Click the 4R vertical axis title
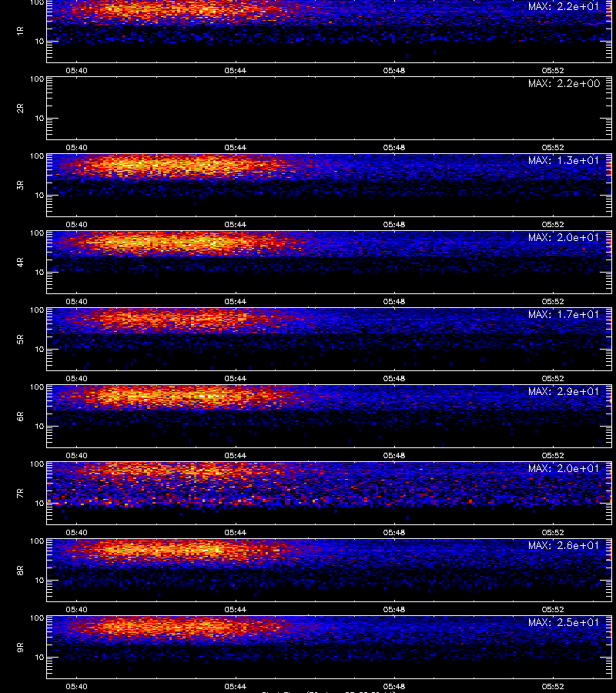This screenshot has width=616, height=693. coord(20,262)
